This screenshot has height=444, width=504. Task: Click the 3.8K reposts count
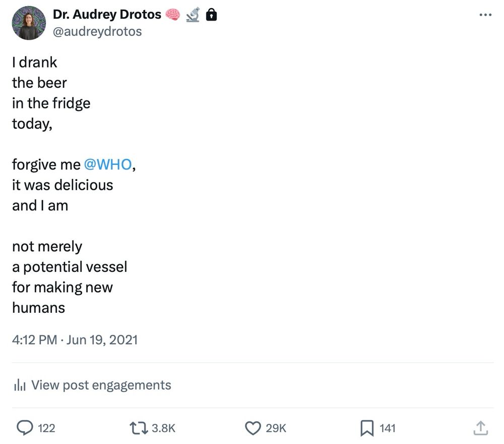tap(163, 428)
